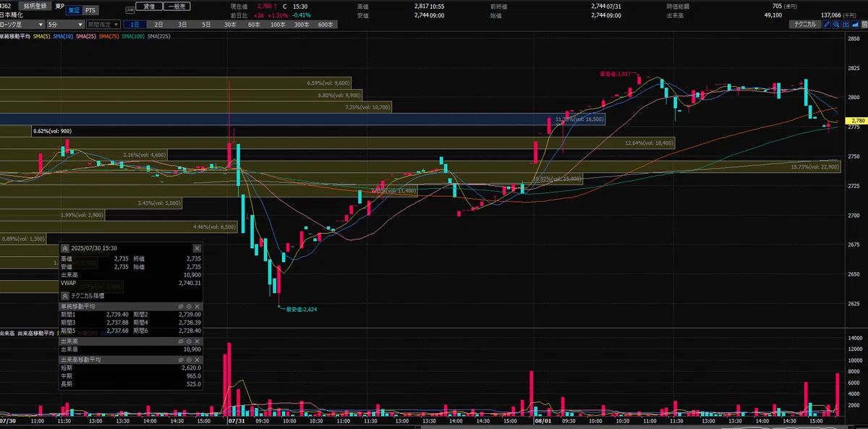The image size is (868, 429).
Task: Click the 最高値:2,817 chart marker
Action: point(615,74)
